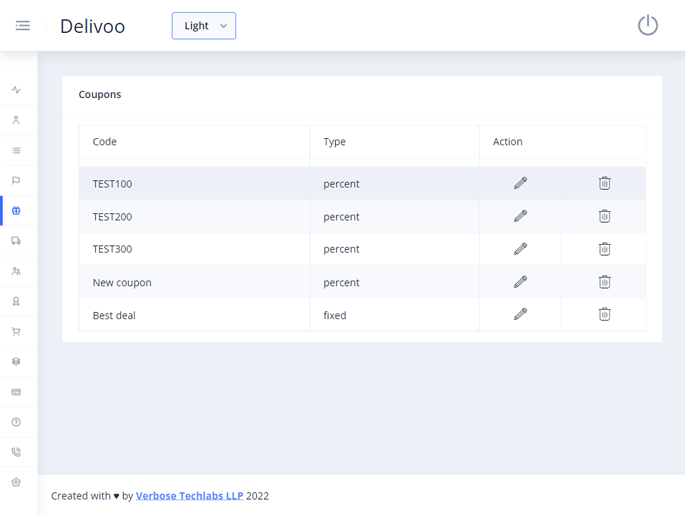Select the TEST300 code cell
This screenshot has height=514, width=685.
tap(194, 249)
